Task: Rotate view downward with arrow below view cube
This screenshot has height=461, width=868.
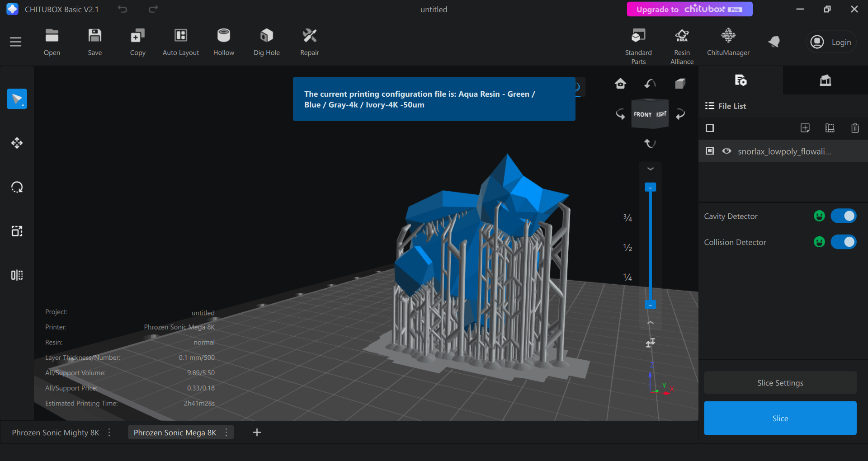Action: point(650,144)
